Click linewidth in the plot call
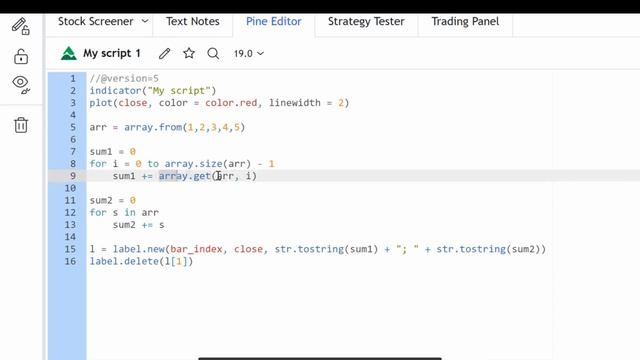 (295, 103)
